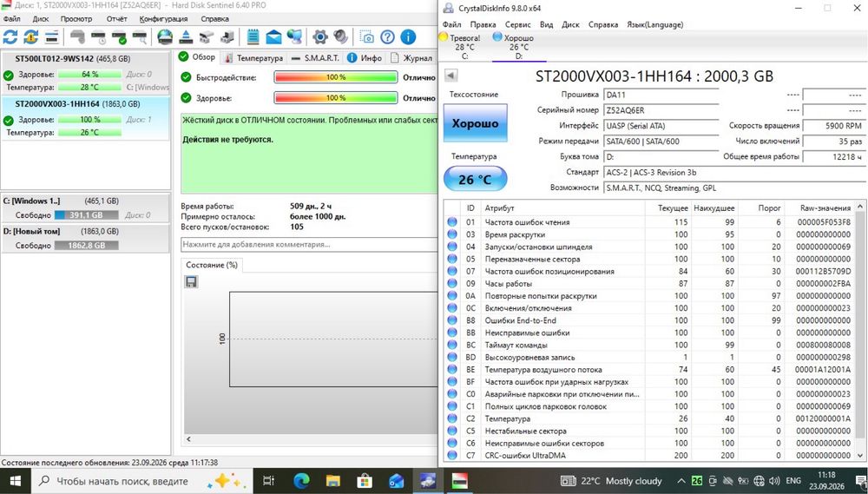
Task: Click the speaker sound toolbar icon
Action: click(340, 37)
